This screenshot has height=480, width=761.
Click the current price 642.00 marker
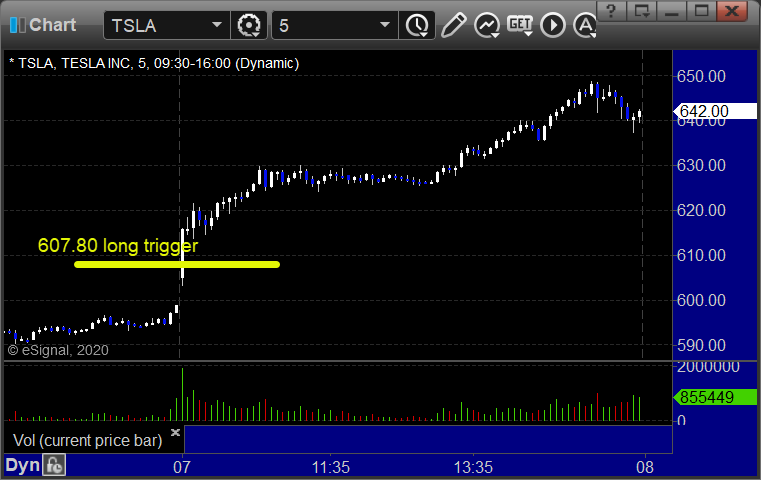point(715,111)
